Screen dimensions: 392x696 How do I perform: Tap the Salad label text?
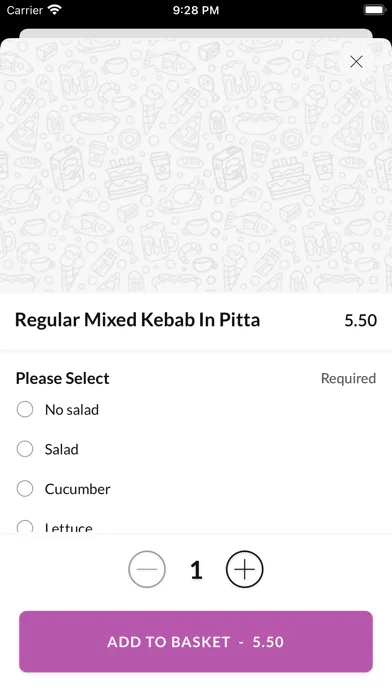click(x=62, y=449)
